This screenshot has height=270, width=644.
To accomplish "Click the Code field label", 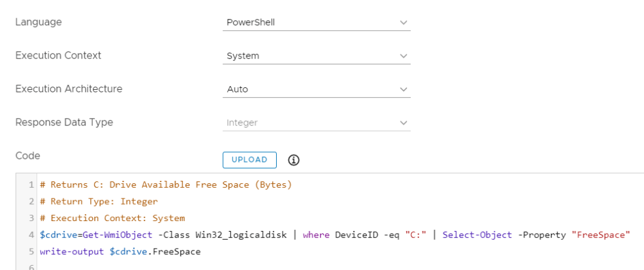I will click(28, 156).
